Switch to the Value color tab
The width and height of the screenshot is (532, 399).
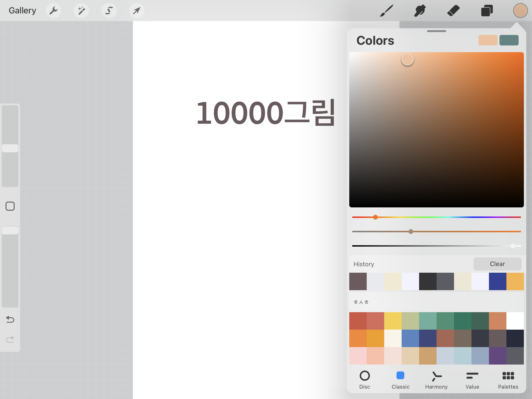[472, 380]
